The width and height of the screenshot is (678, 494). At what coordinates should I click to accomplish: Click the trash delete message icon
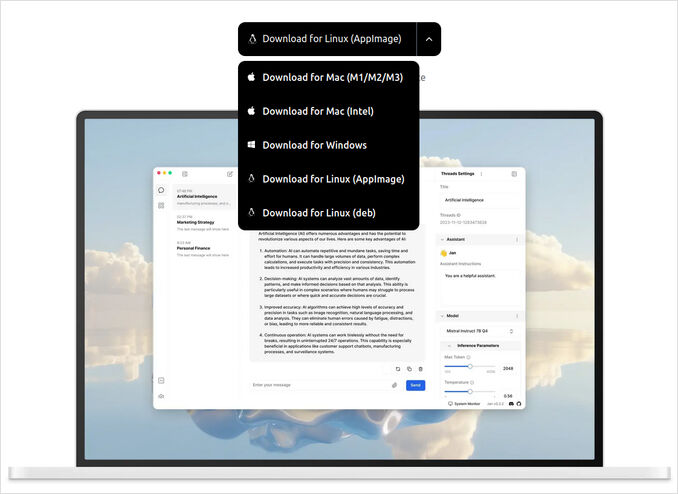pos(421,369)
